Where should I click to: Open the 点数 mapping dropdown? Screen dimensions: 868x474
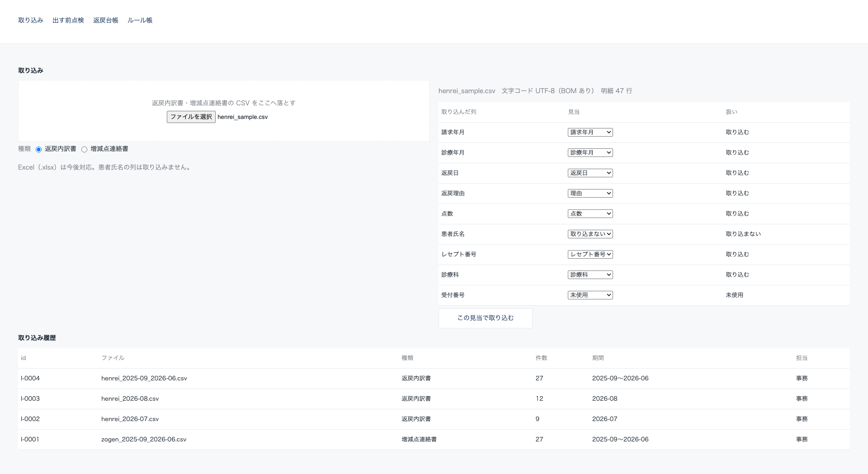(590, 214)
